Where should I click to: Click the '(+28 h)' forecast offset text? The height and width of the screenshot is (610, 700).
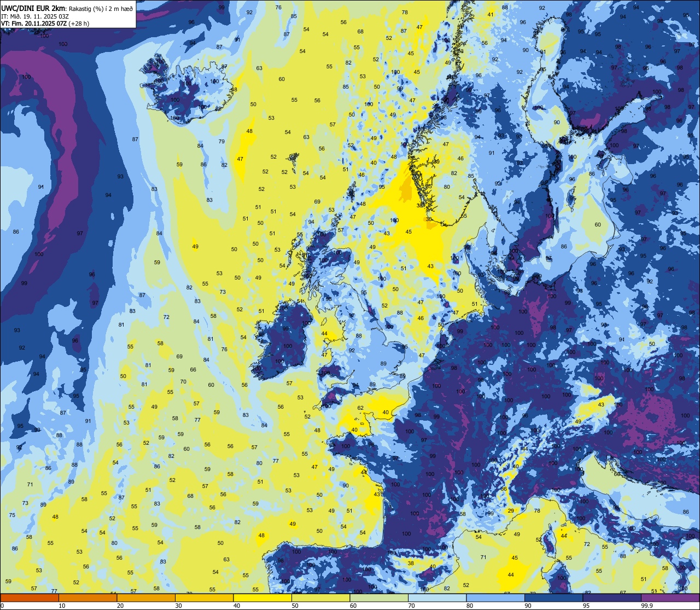tap(79, 24)
